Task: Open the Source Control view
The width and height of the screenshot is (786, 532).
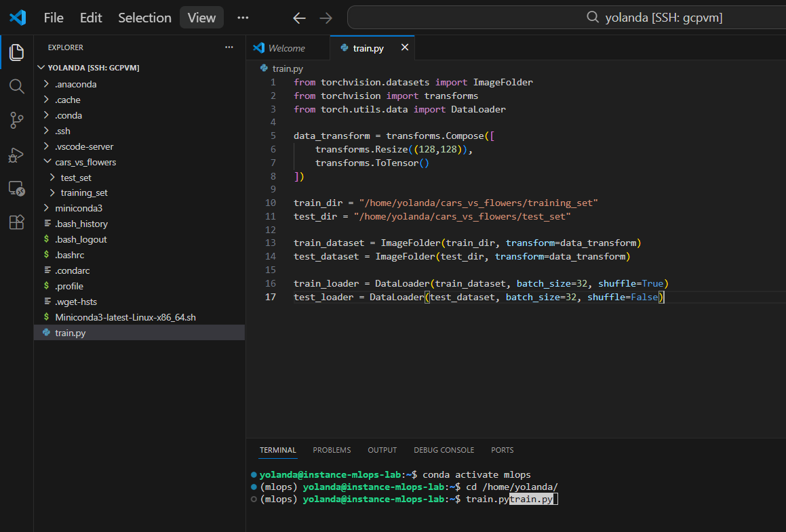Action: click(x=17, y=121)
